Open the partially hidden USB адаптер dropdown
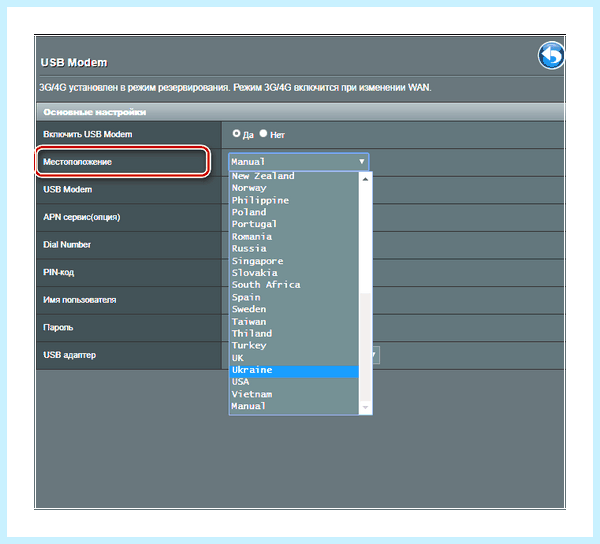Viewport: 600px width, 544px height. click(x=375, y=355)
